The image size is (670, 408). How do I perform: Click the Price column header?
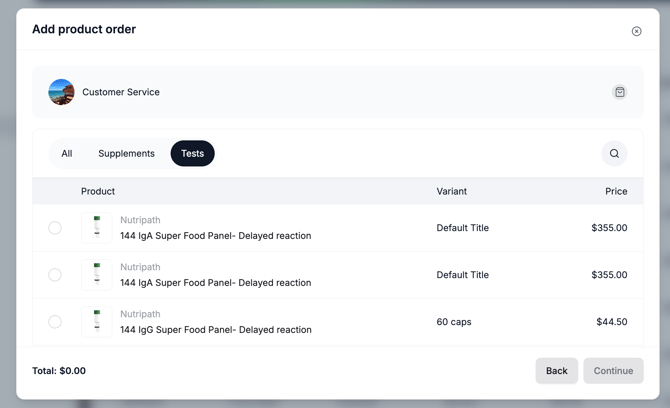[x=616, y=191]
